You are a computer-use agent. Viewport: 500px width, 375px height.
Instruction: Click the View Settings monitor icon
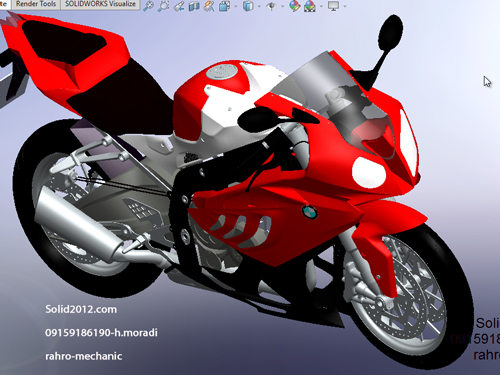click(333, 6)
